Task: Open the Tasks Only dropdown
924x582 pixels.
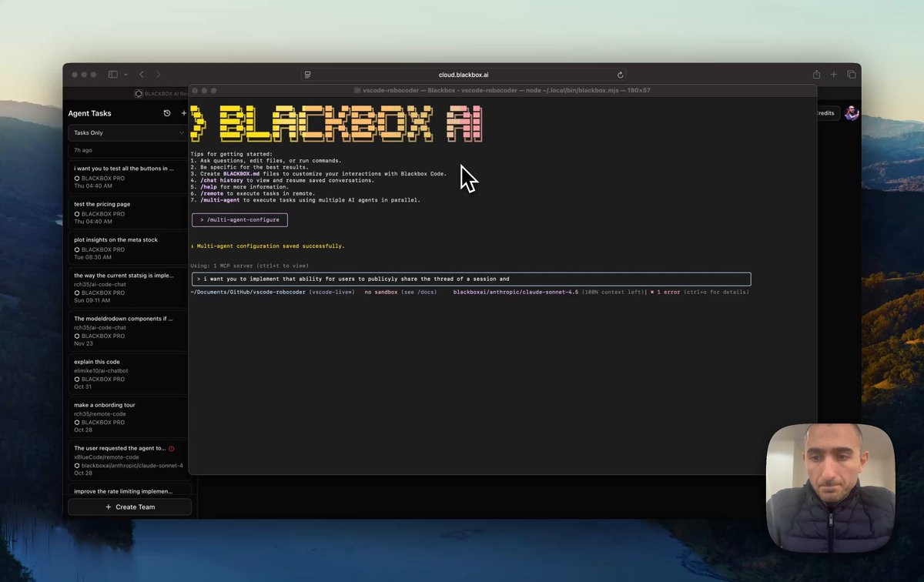Action: pos(128,132)
